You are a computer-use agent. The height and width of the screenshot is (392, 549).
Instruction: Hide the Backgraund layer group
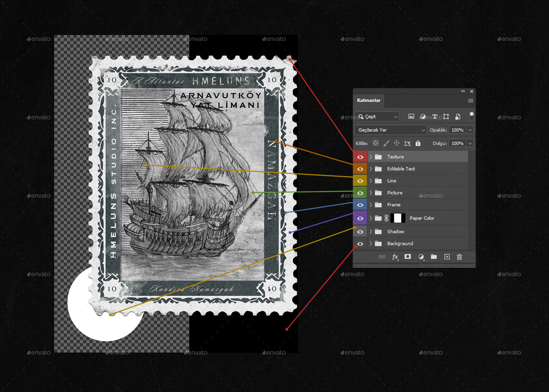[360, 244]
